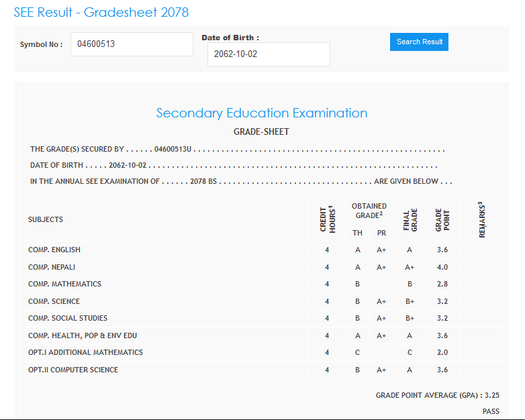Click the Grade Point Average (GPA) line
The height and width of the screenshot is (420, 525).
(x=437, y=396)
